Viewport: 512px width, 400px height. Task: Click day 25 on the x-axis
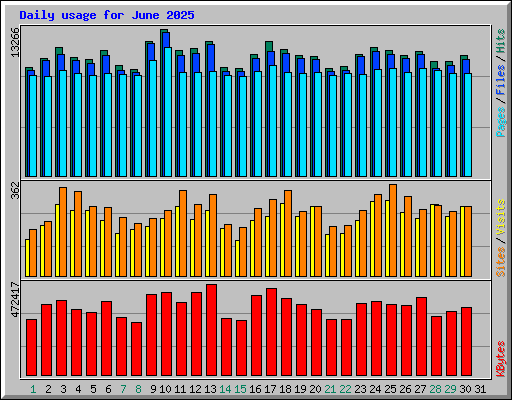coord(390,389)
